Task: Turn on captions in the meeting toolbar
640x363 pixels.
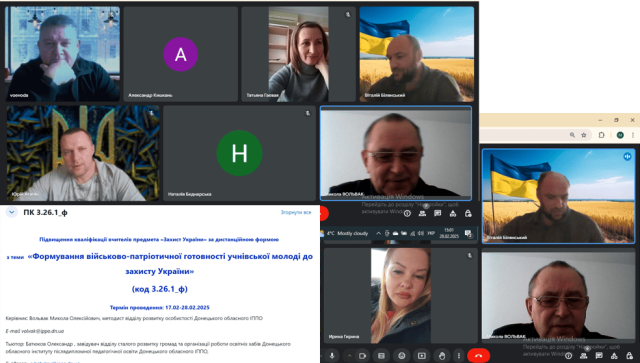Action: point(382,356)
